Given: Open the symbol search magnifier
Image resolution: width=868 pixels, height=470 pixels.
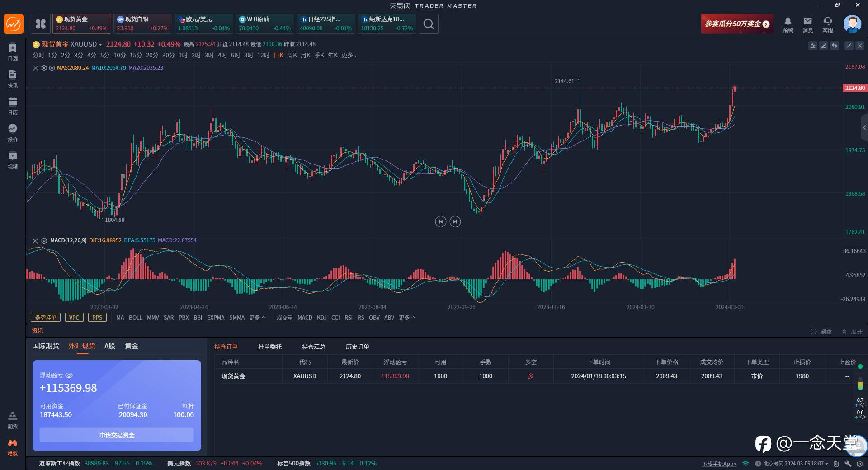Looking at the screenshot, I should coord(429,24).
